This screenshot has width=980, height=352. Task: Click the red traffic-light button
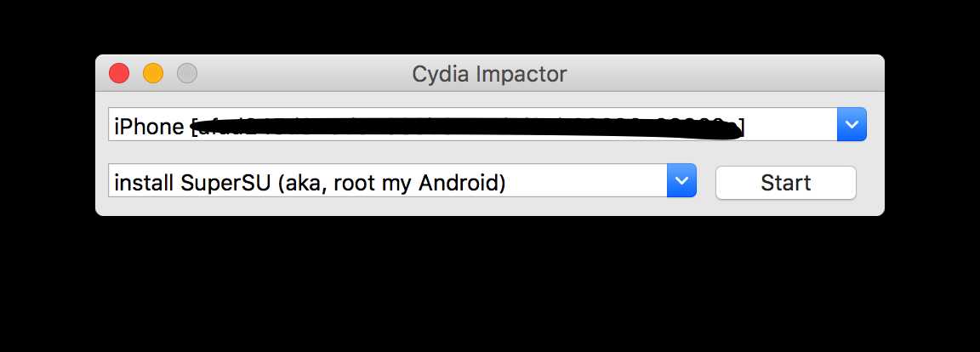click(119, 74)
